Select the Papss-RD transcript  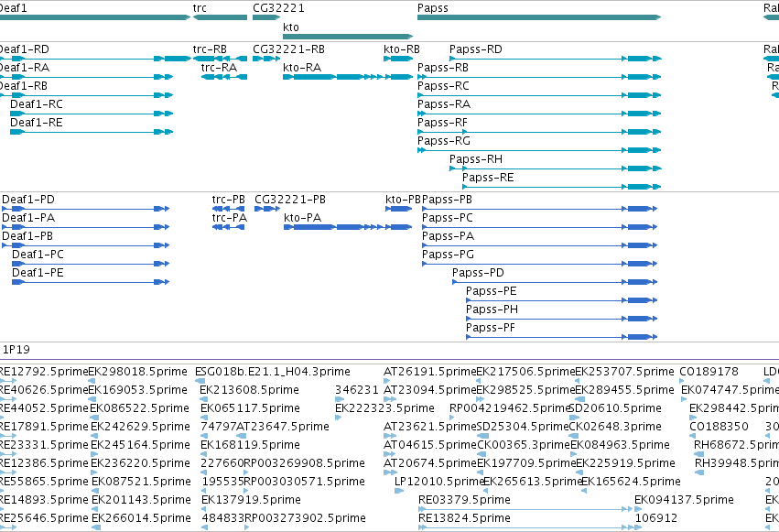556,59
